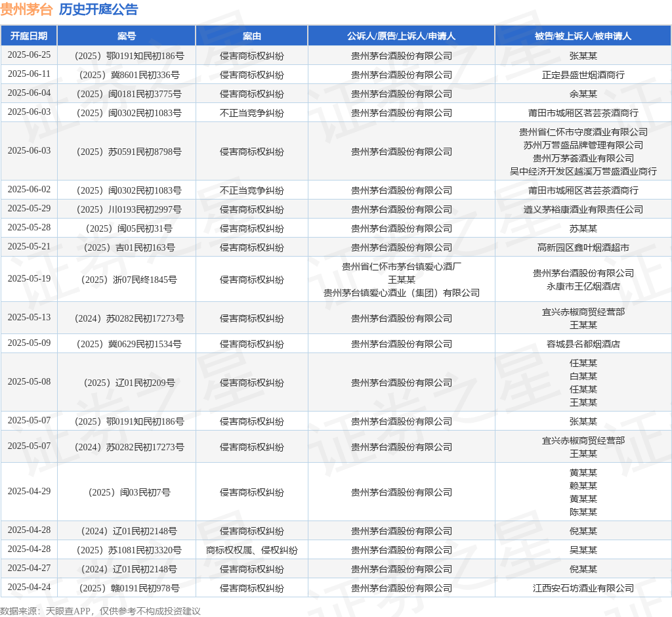Viewport: 672px width, 617px height.
Task: Select the date cell 2025-04-27
Action: point(29,568)
